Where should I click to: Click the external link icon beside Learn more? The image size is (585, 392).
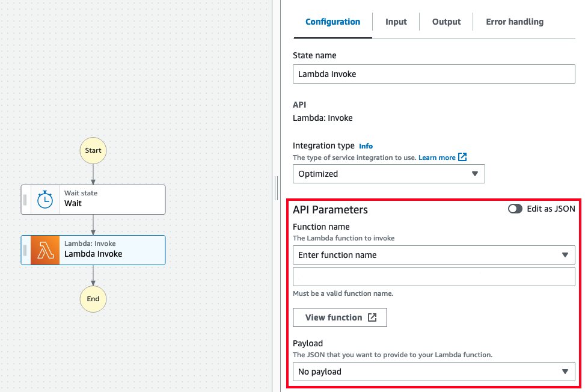pos(462,157)
